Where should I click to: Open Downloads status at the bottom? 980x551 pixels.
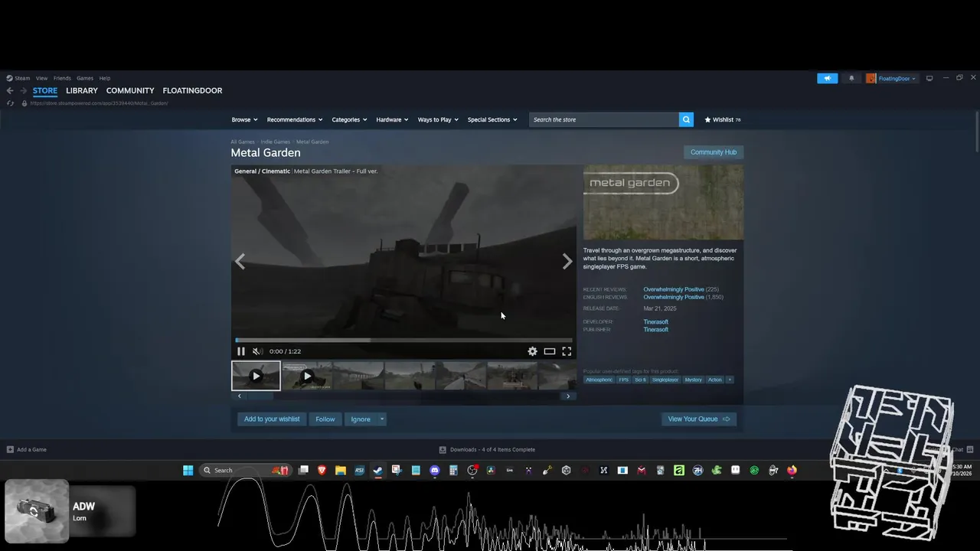(487, 449)
